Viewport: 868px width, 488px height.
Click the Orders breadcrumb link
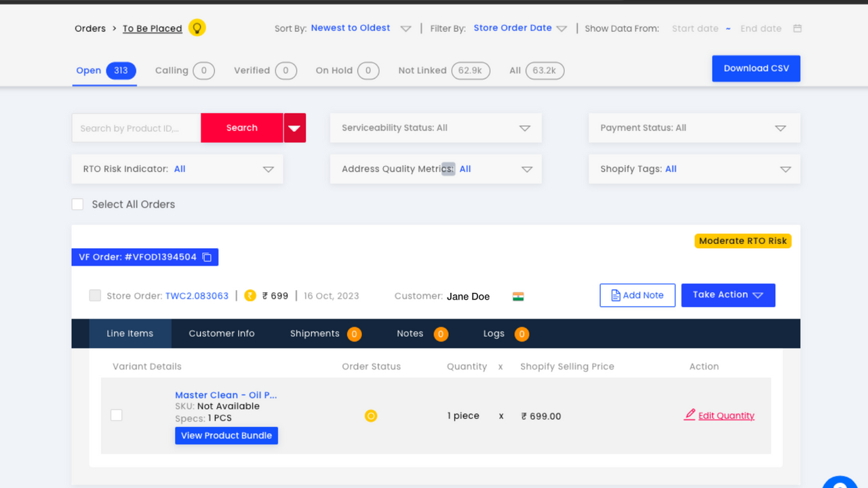click(90, 28)
